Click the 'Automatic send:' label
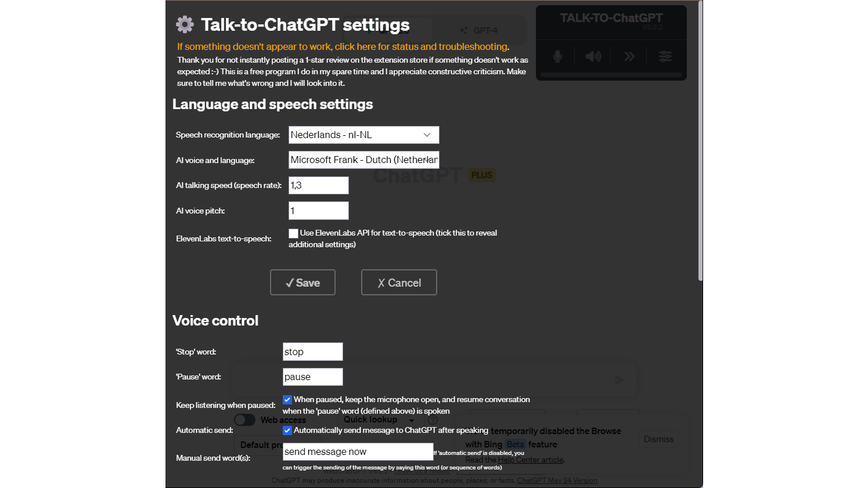Image resolution: width=868 pixels, height=488 pixels. click(204, 431)
